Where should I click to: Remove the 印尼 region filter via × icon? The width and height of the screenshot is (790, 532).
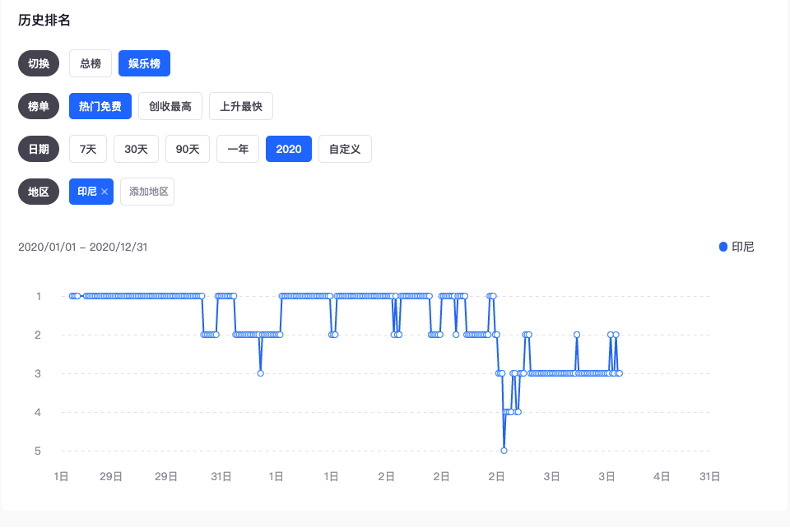105,191
